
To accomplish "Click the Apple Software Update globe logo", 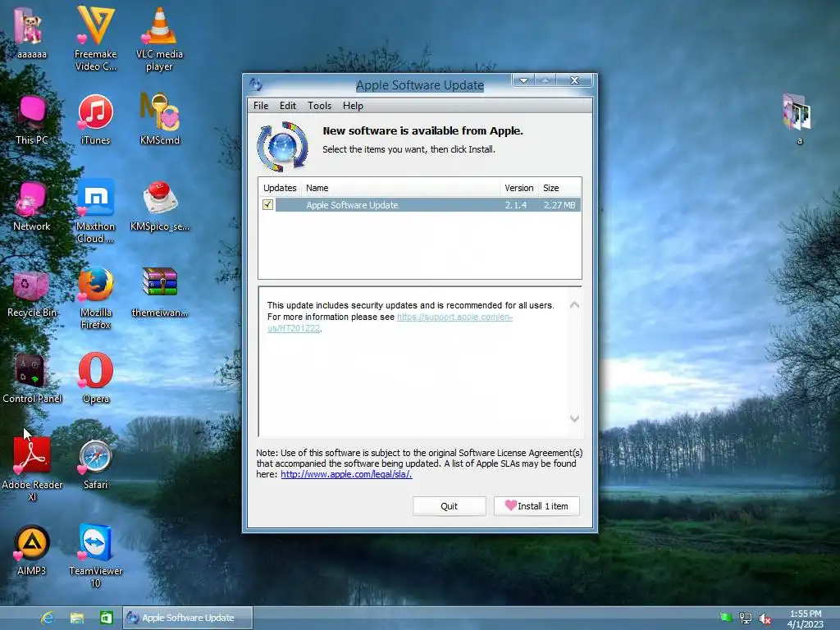I will coord(283,146).
